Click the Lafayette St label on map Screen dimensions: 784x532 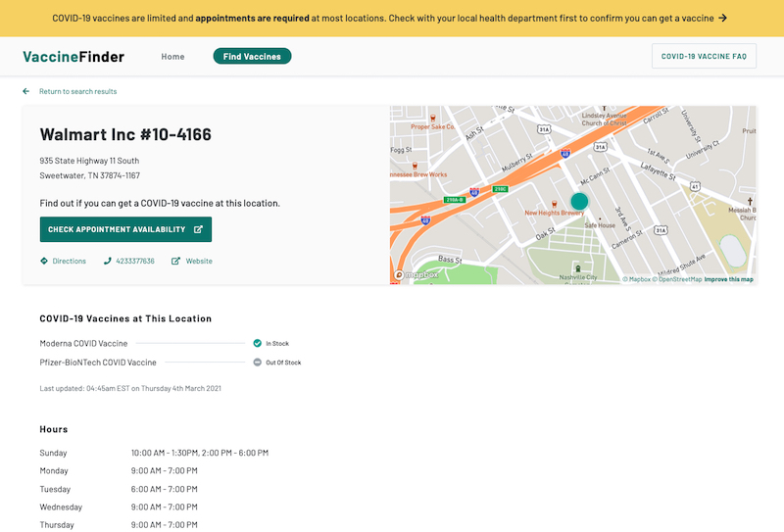(658, 171)
